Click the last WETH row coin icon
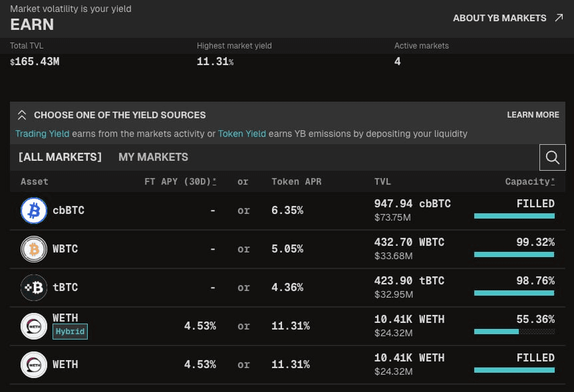Viewport: 574px width, 392px height. (34, 365)
